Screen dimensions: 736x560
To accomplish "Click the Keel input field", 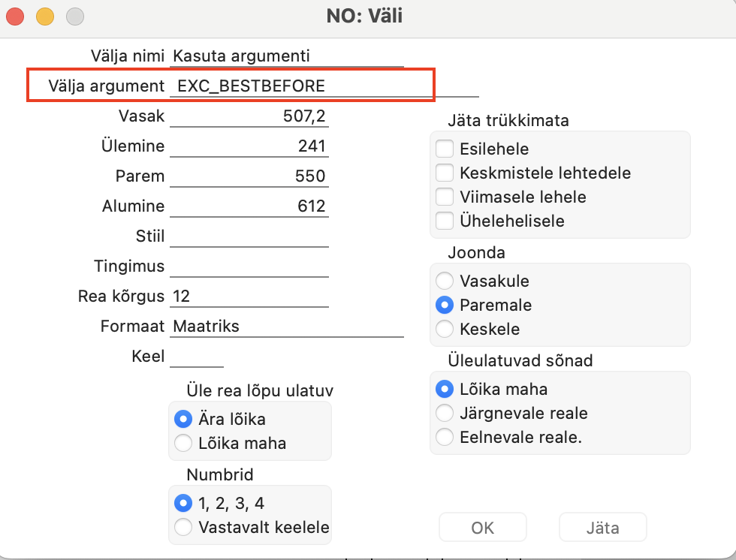I will (x=197, y=356).
